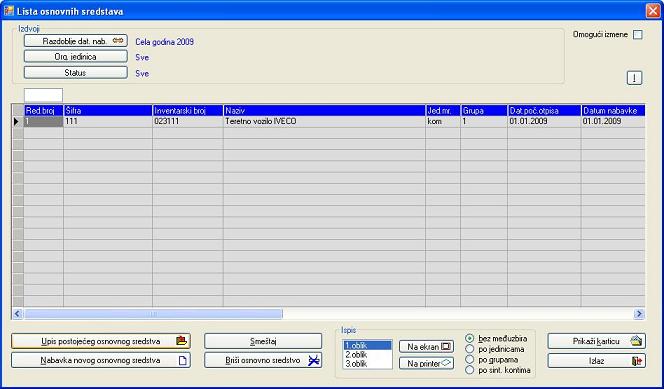Image resolution: width=664 pixels, height=389 pixels.
Task: Select the Dat.poč.otpisa cell '01.01.2009'
Action: click(x=544, y=121)
